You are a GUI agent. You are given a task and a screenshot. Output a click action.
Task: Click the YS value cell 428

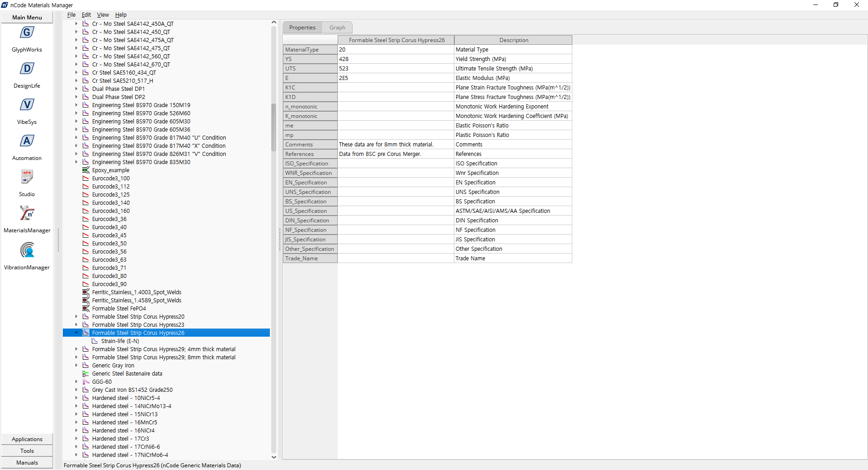coord(396,59)
